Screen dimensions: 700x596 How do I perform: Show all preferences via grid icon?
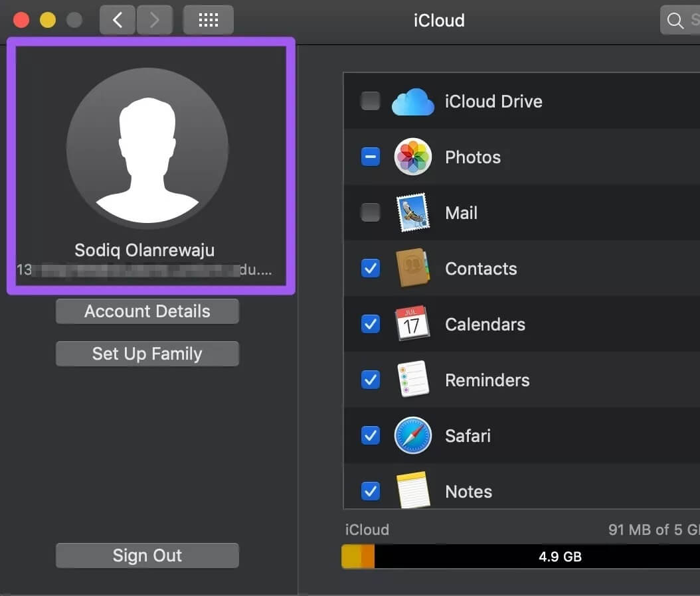[x=208, y=20]
